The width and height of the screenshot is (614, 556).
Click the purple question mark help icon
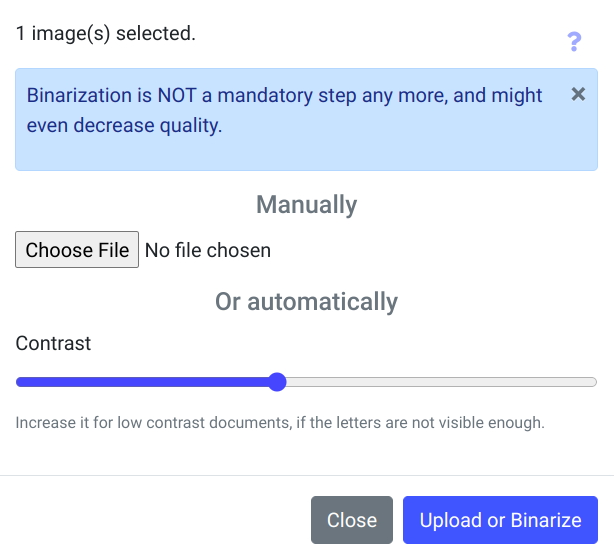click(574, 42)
